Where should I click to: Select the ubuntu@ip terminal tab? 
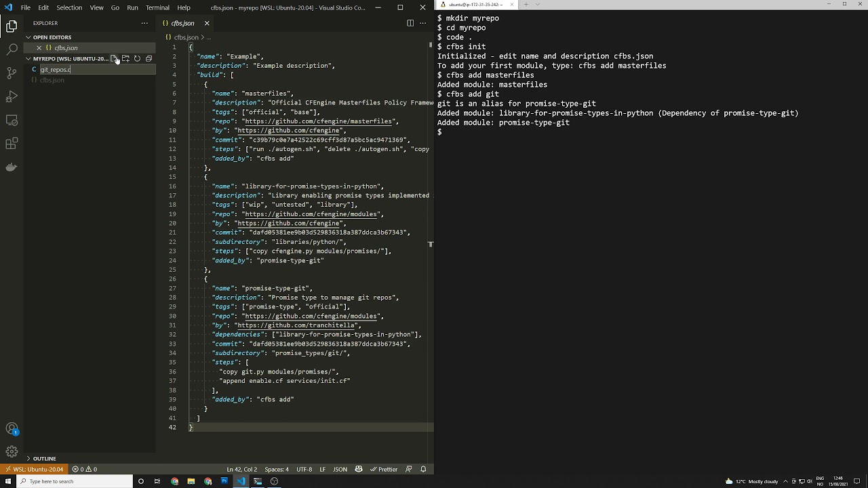477,4
